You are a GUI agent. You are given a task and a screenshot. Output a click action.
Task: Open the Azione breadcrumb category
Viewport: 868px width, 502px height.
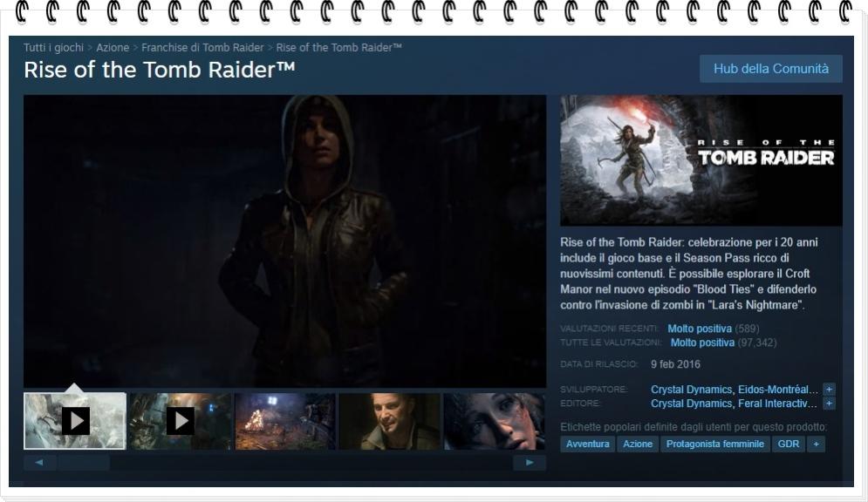[x=113, y=48]
